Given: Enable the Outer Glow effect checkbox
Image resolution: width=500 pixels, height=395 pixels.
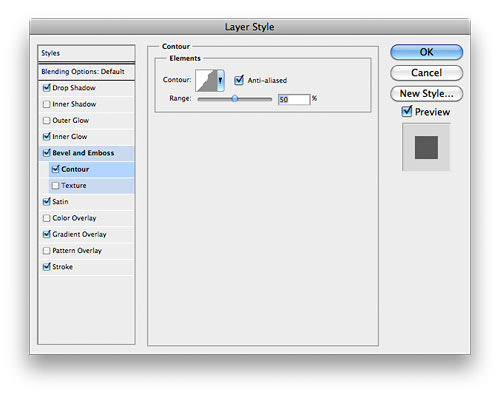Looking at the screenshot, I should (47, 120).
